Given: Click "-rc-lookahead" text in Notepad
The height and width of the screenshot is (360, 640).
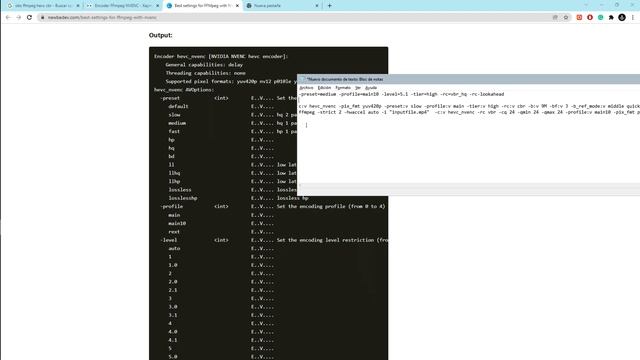Looking at the screenshot, I should tap(487, 94).
